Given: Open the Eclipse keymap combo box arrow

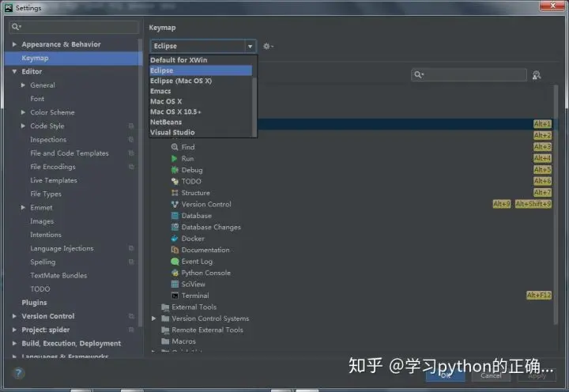Looking at the screenshot, I should [250, 46].
